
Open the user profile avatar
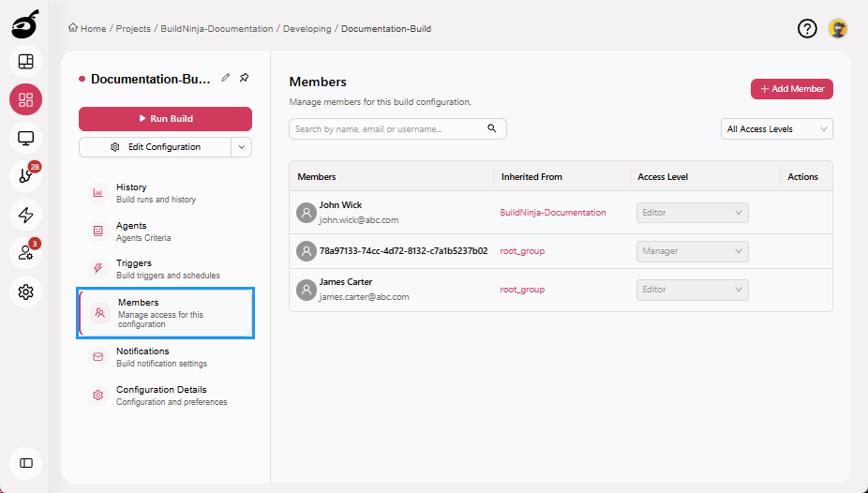[x=838, y=28]
